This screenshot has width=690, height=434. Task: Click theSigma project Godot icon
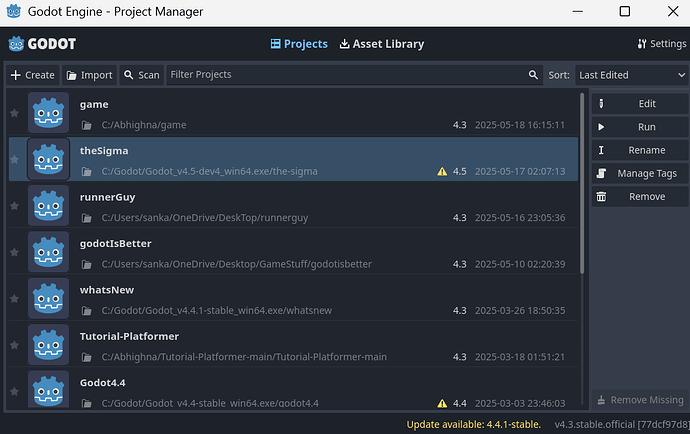click(x=48, y=159)
